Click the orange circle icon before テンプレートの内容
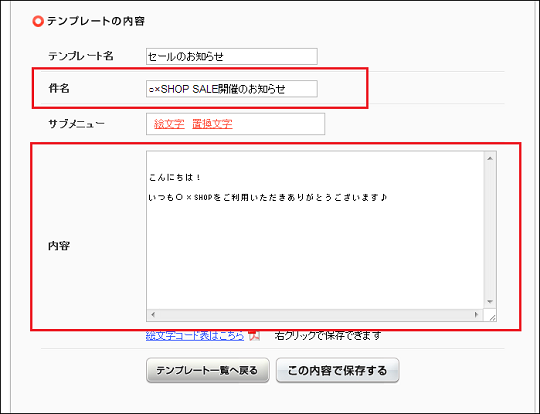 (38, 21)
